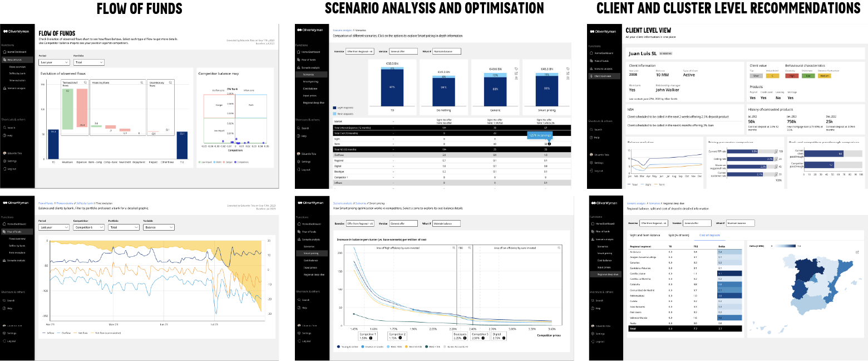
Task: Open the Period dropdown above Evolution of observed flows
Action: point(53,63)
